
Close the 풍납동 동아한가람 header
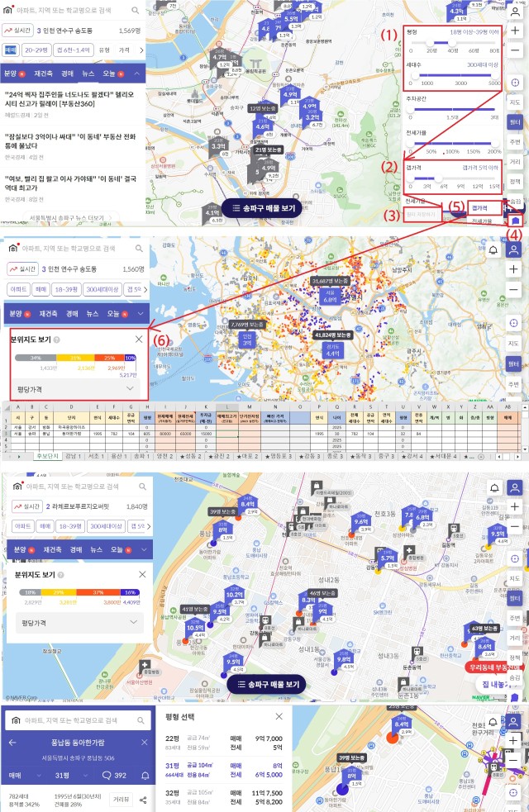(145, 742)
